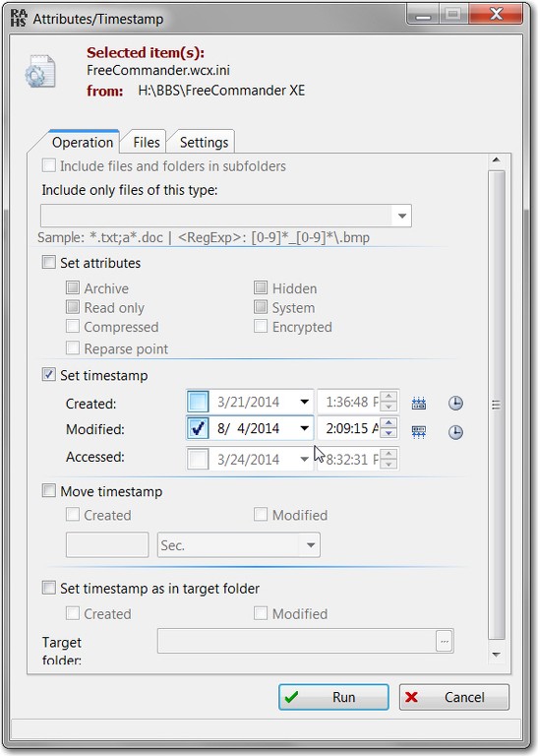Click the vertical scrollbar down arrow
Viewport: 538px width, 756px height.
(x=497, y=655)
